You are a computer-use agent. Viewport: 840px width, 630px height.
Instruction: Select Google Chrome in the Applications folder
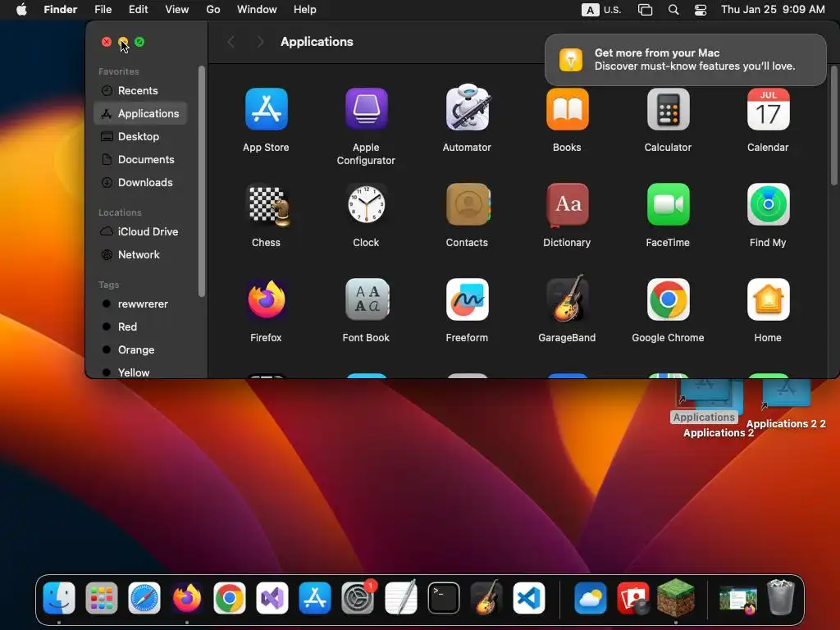(668, 299)
